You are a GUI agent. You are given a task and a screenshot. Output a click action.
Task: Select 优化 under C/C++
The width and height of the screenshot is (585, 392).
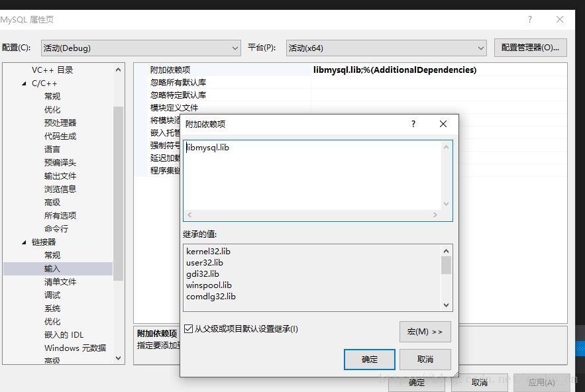[52, 110]
